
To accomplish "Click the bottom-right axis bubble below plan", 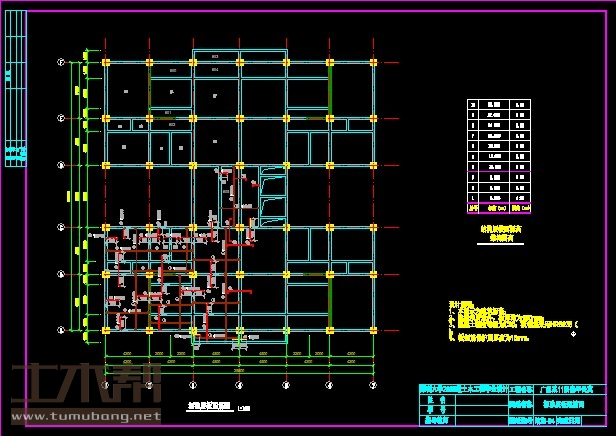I will pyautogui.click(x=372, y=384).
